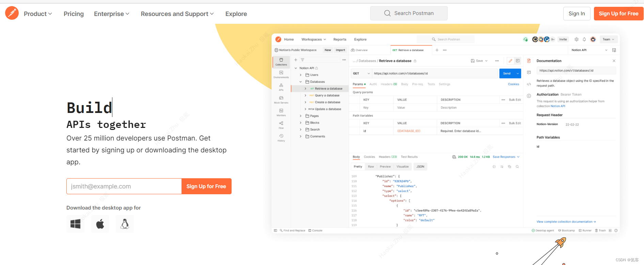The image size is (644, 265).
Task: Open the Enterprise dropdown menu
Action: pyautogui.click(x=112, y=14)
